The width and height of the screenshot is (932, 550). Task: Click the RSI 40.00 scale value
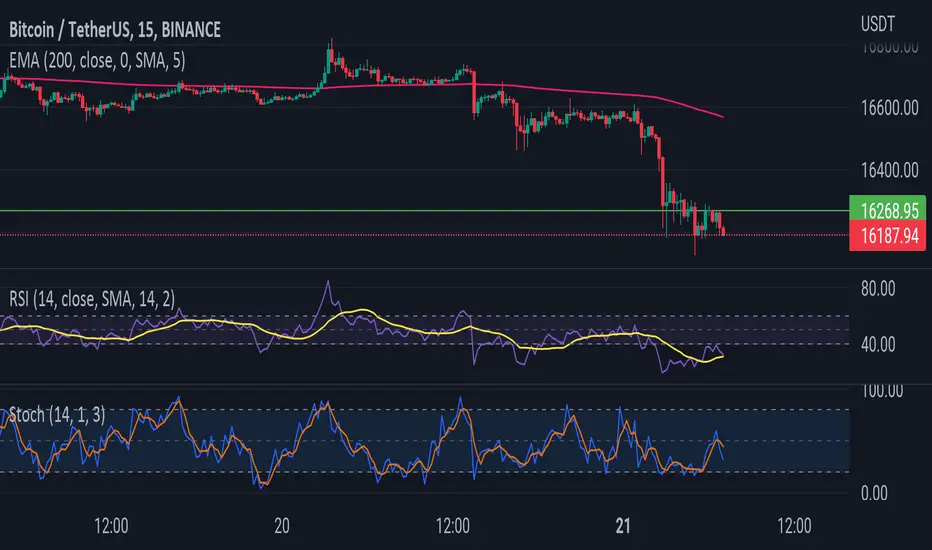tap(878, 344)
